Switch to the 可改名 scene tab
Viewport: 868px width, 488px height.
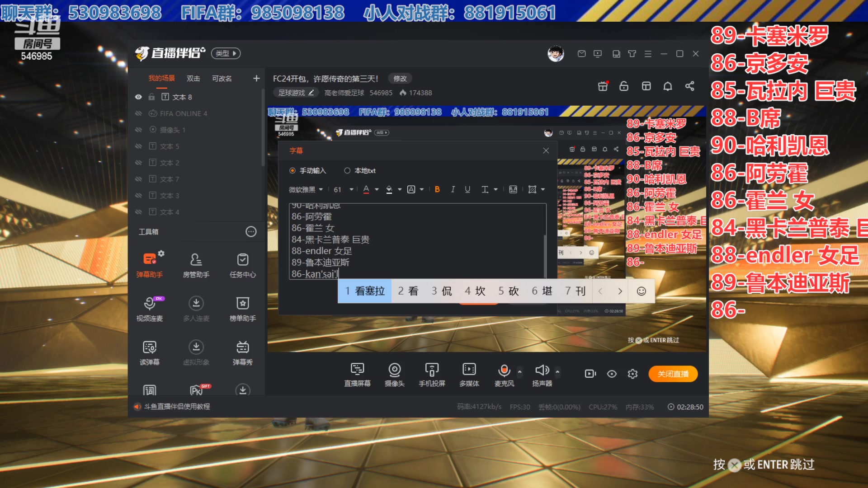[x=222, y=78]
